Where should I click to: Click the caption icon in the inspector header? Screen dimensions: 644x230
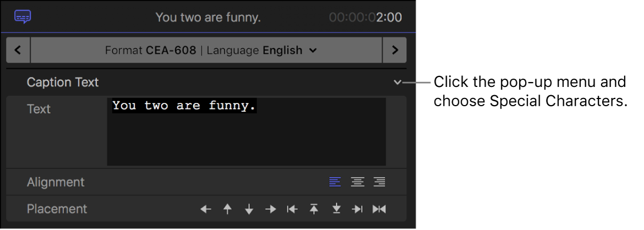click(23, 17)
